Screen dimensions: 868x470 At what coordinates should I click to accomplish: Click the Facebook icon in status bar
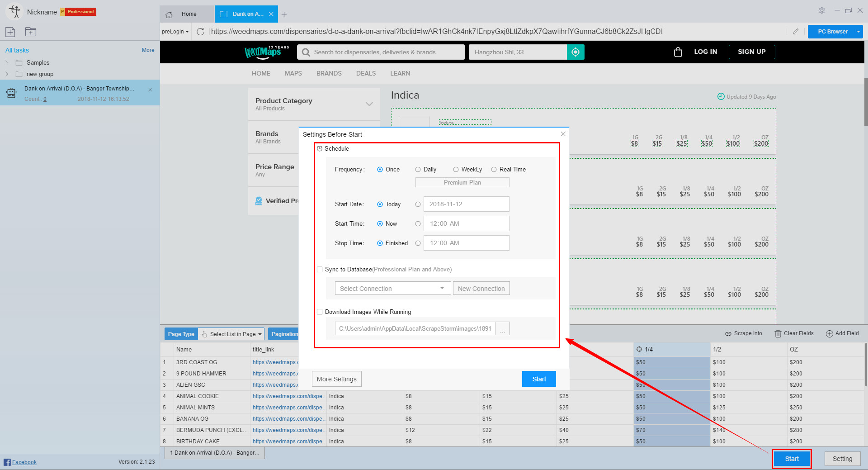[7, 462]
